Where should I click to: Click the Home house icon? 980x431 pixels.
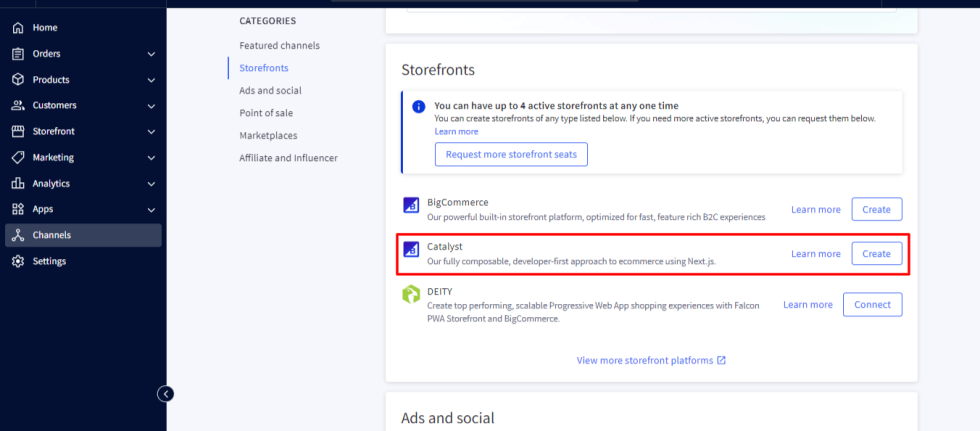click(x=18, y=27)
